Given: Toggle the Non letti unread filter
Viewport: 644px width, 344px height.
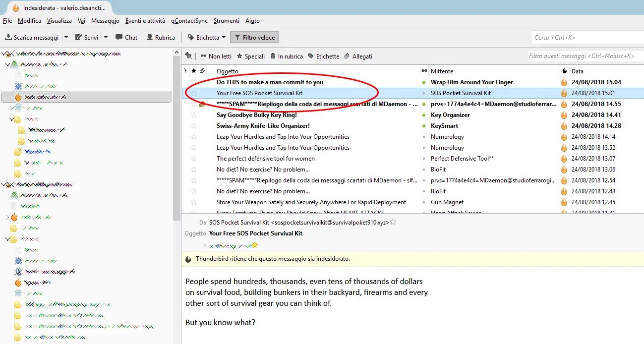Looking at the screenshot, I should tap(216, 56).
